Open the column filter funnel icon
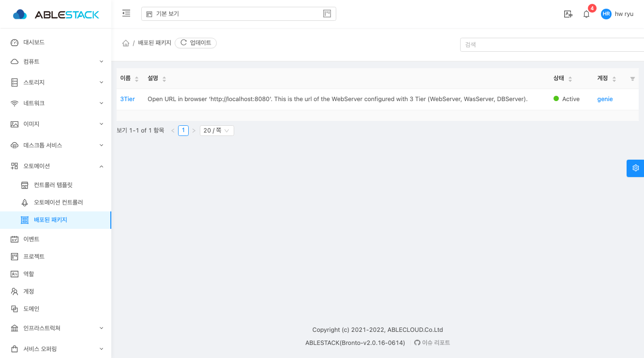 (x=632, y=79)
